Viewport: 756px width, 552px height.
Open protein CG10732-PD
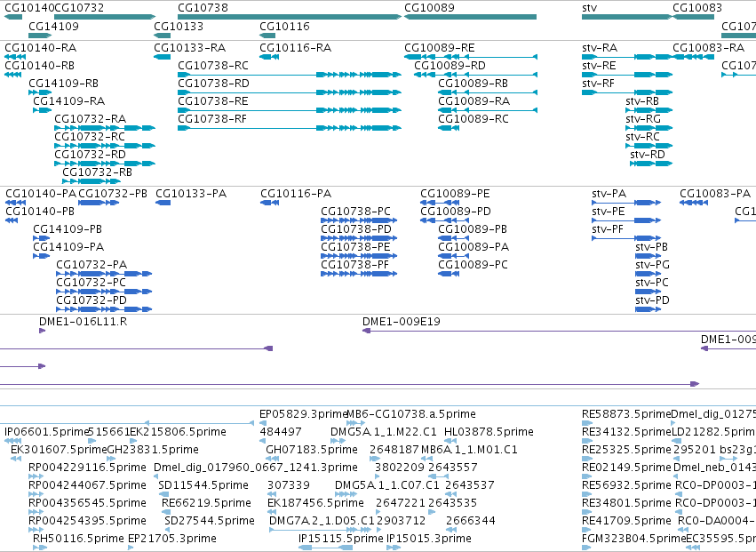(92, 300)
